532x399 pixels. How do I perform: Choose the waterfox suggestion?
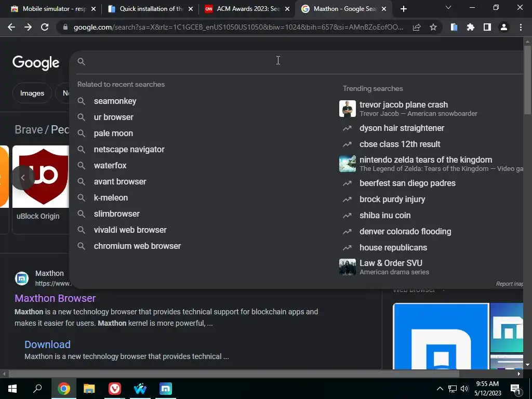coord(110,165)
